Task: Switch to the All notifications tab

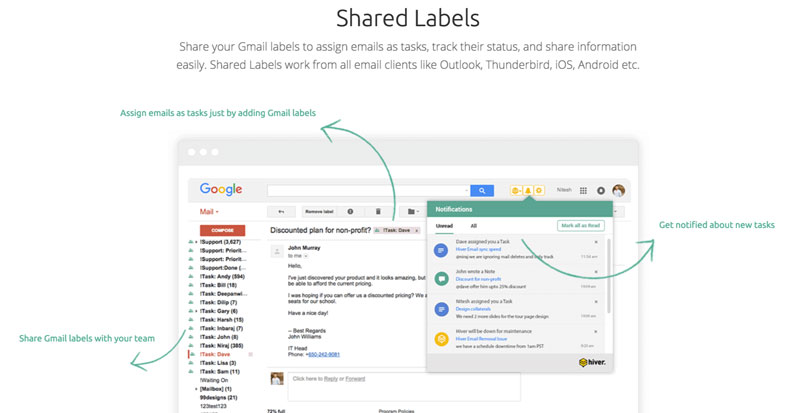Action: pos(473,226)
